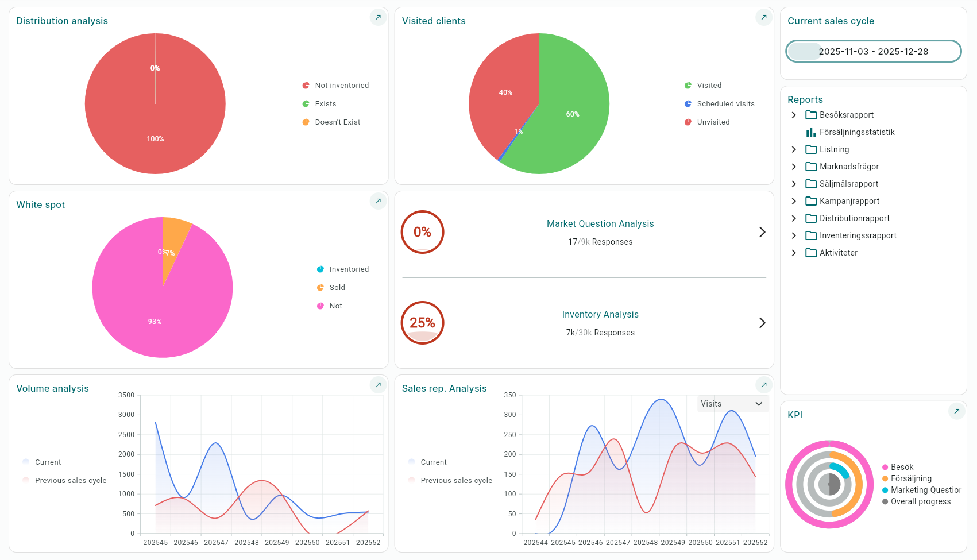The image size is (977, 560).
Task: Toggle Previous sales cycle legend in Volume analysis
Action: (x=64, y=481)
